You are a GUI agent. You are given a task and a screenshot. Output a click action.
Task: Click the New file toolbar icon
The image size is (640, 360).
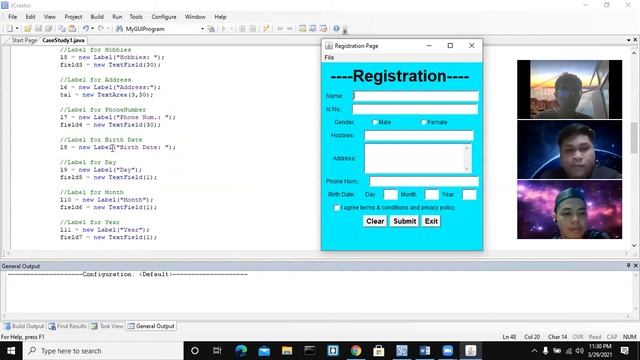[9, 29]
